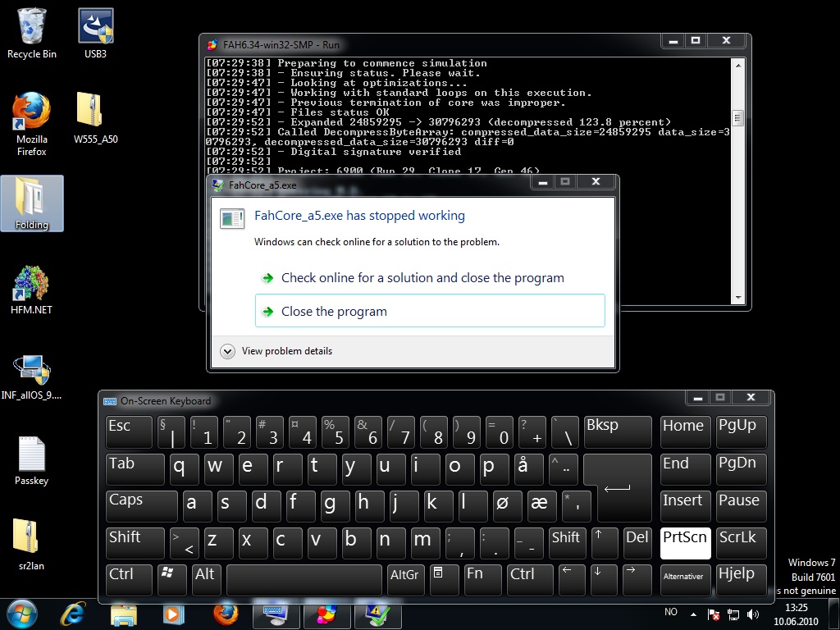Toggle the right Ctrl key
Screen dimensions: 840x630
click(531, 580)
